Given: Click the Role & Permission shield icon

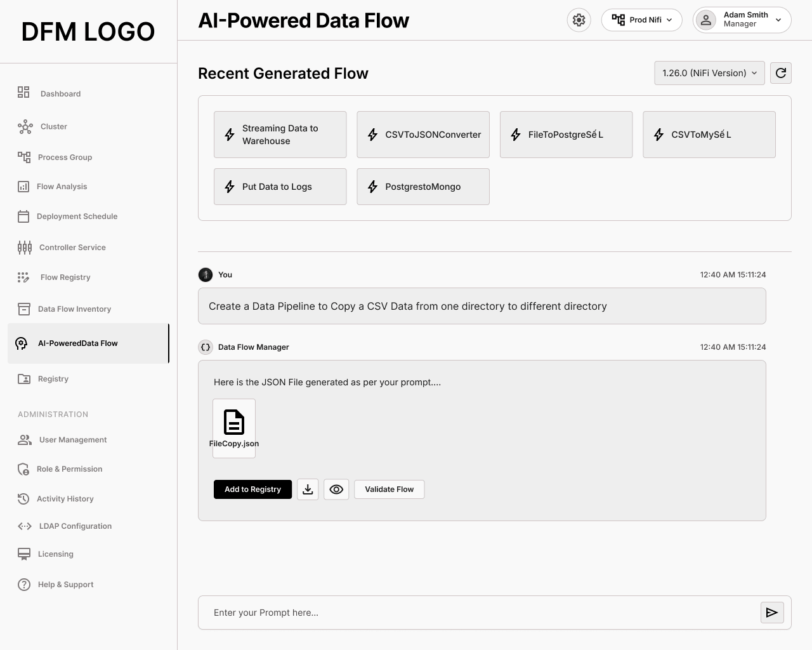Looking at the screenshot, I should tap(23, 469).
